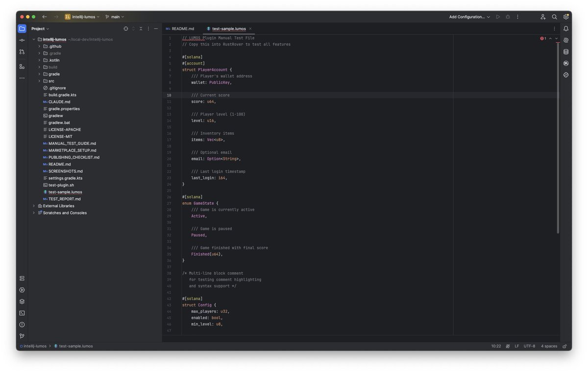Open the main branch dropdown
The height and width of the screenshot is (372, 588).
click(115, 17)
